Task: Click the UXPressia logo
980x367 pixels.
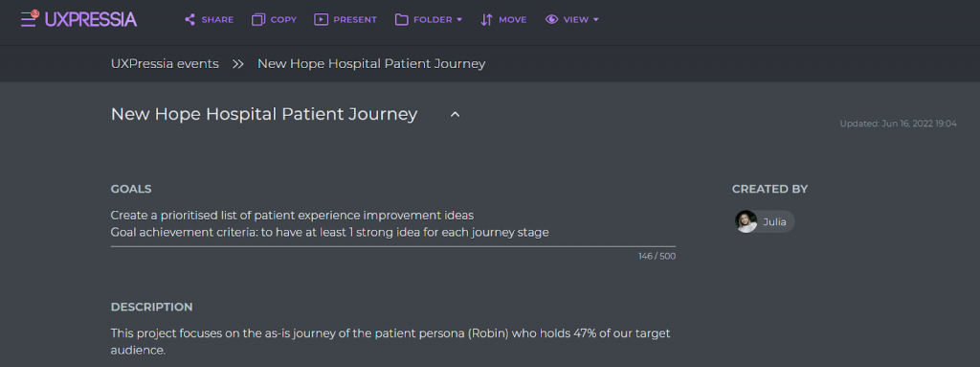Action: [91, 19]
